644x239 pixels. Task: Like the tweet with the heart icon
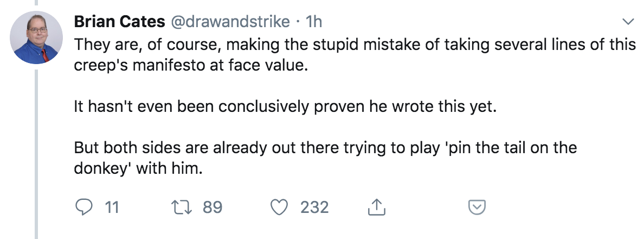point(280,207)
